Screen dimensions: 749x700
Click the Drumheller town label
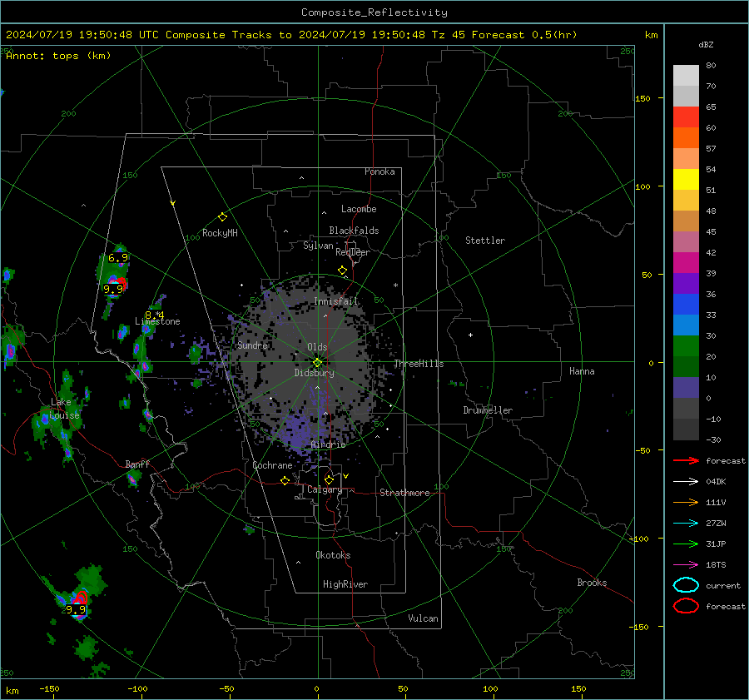pyautogui.click(x=488, y=410)
